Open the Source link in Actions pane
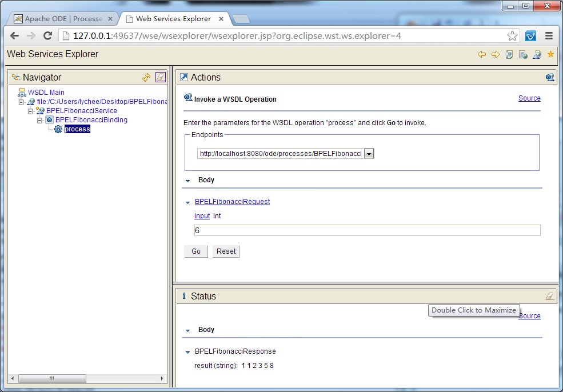Screen dimensions: 563x392 pyautogui.click(x=529, y=98)
